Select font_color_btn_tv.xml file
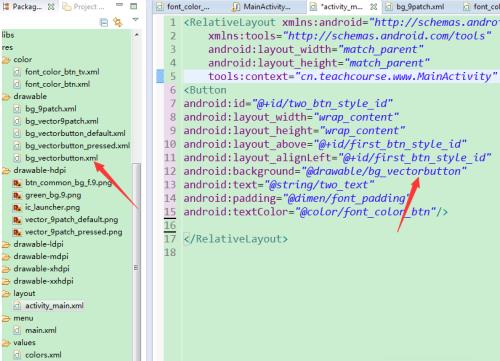The width and height of the screenshot is (500, 361). (62, 72)
